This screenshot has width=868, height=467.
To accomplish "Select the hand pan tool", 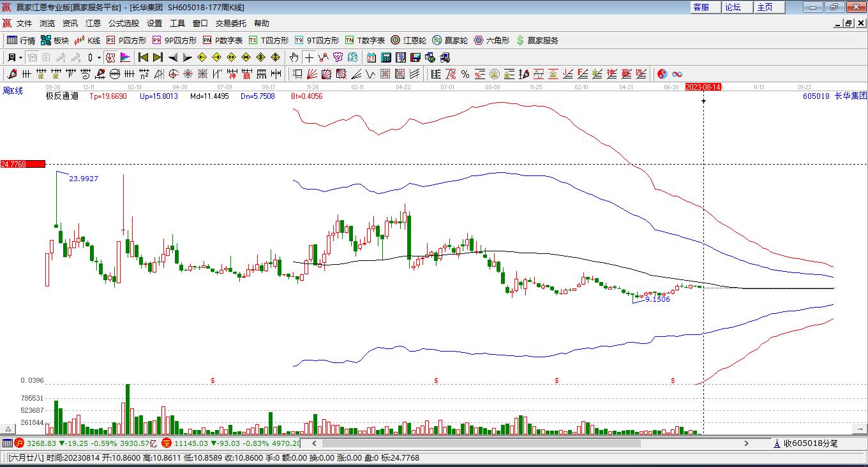I will [x=294, y=57].
